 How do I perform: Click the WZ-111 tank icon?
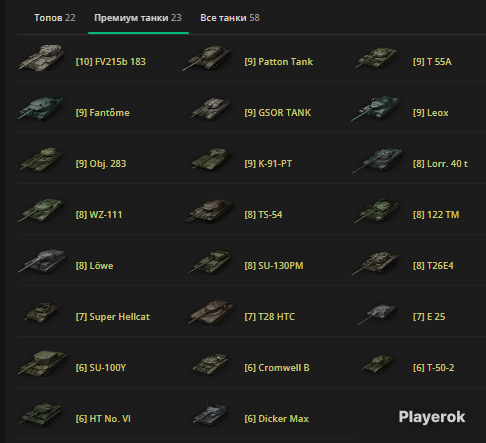(x=42, y=210)
